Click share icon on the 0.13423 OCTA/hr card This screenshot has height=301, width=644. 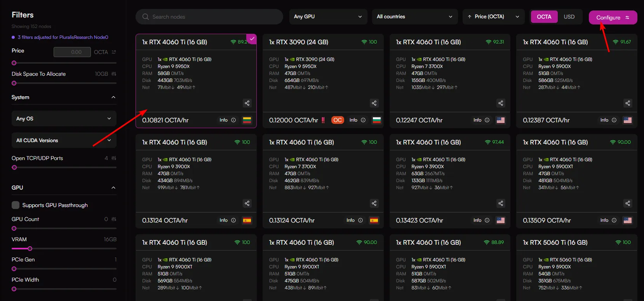point(501,203)
